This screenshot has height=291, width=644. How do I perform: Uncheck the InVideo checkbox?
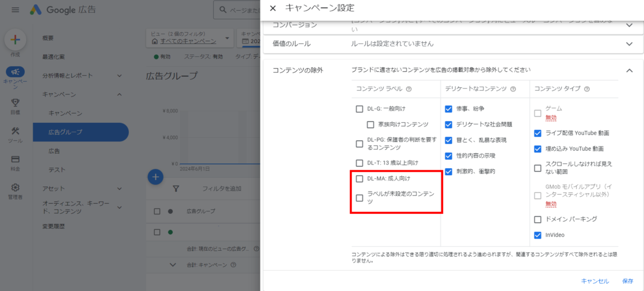tap(538, 235)
